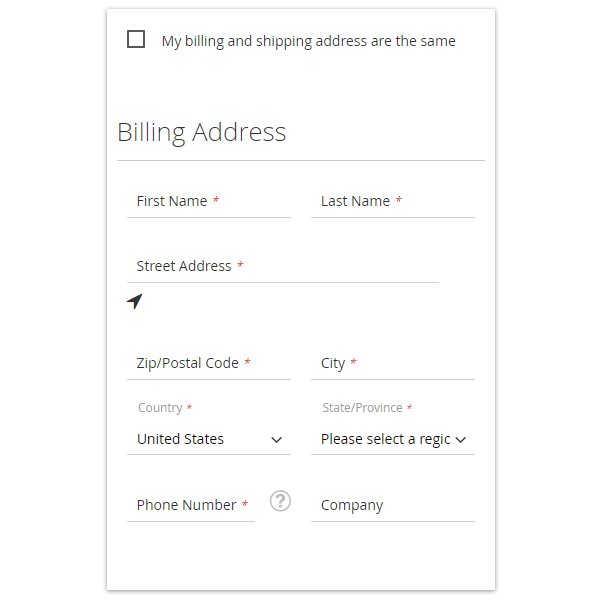The height and width of the screenshot is (600, 600).
Task: Click into the Last Name input
Action: [392, 201]
